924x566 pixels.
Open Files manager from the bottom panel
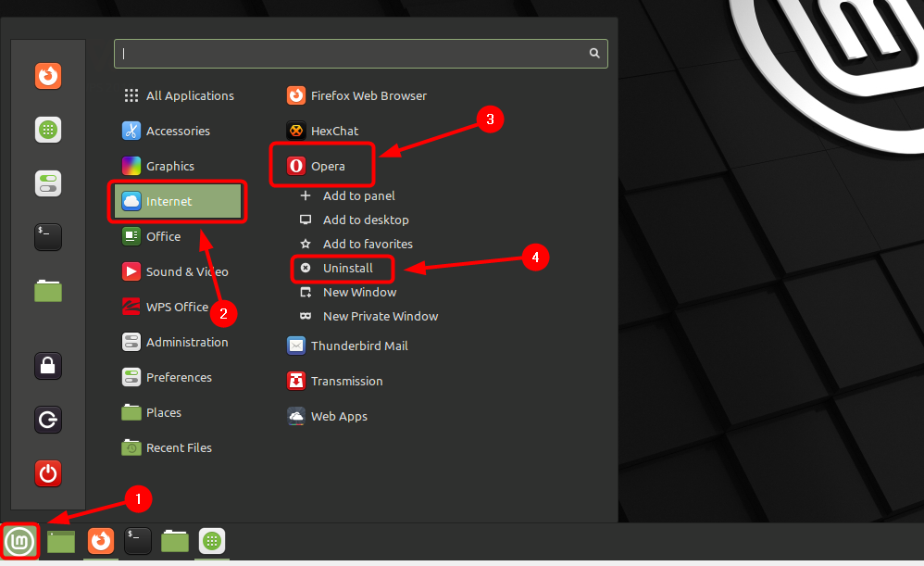175,541
